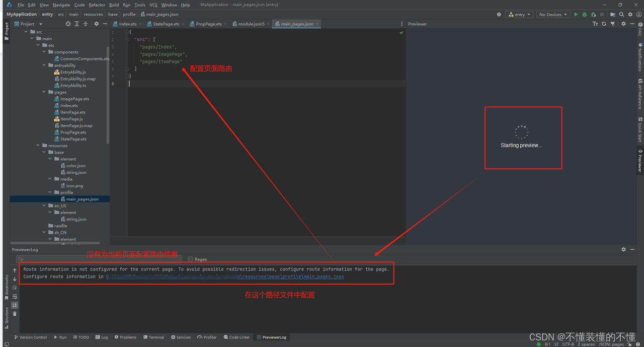Minimize the Previewer panel with hide icon

(632, 24)
